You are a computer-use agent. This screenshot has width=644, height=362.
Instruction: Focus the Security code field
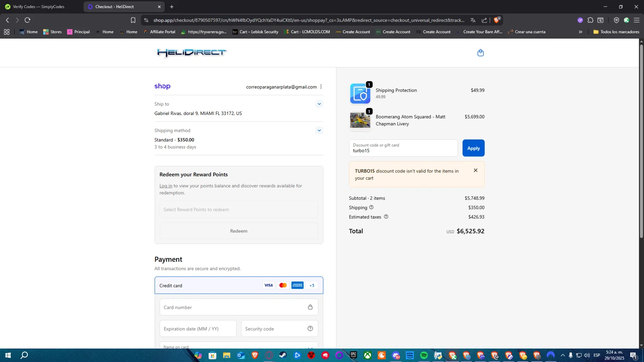tap(279, 329)
